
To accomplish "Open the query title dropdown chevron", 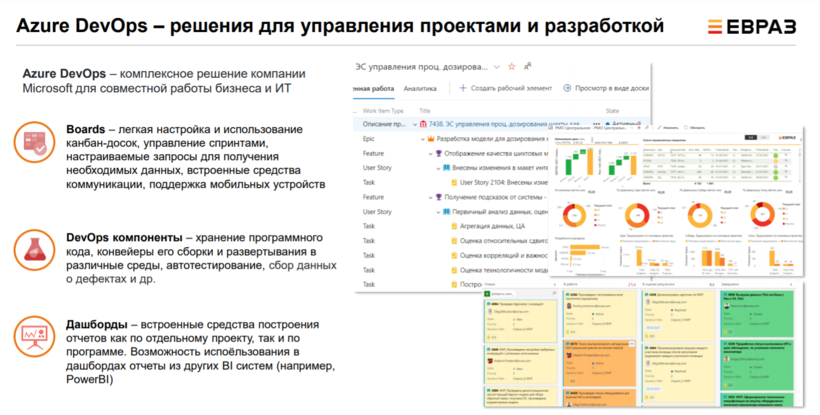I will 497,67.
